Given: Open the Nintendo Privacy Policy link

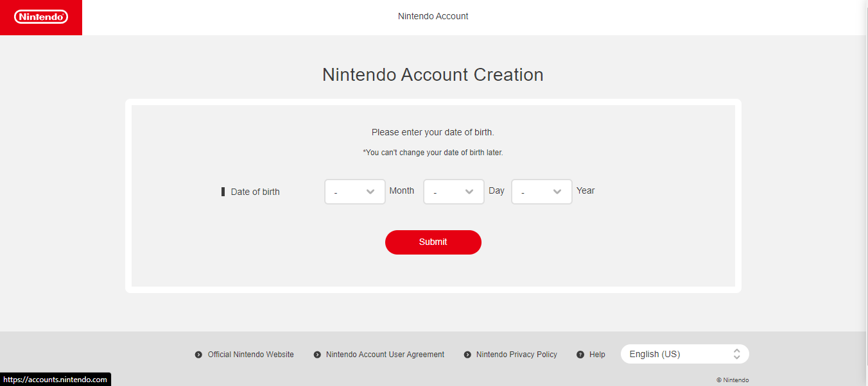Looking at the screenshot, I should [x=516, y=354].
